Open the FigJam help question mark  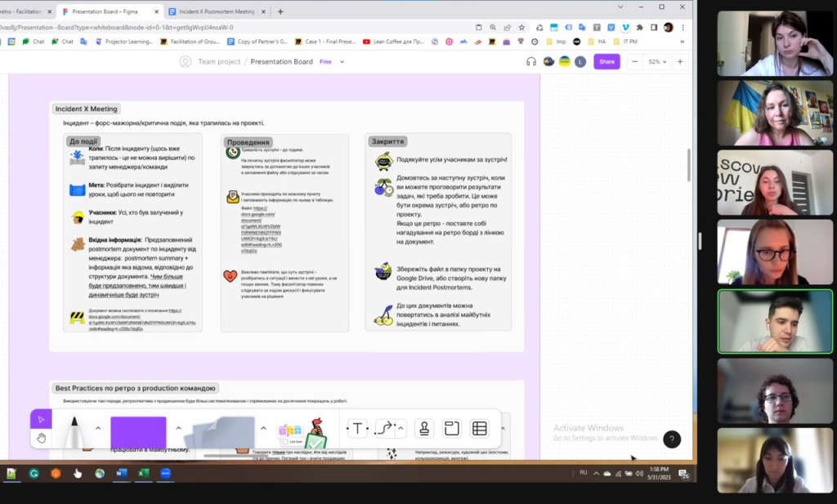[672, 439]
